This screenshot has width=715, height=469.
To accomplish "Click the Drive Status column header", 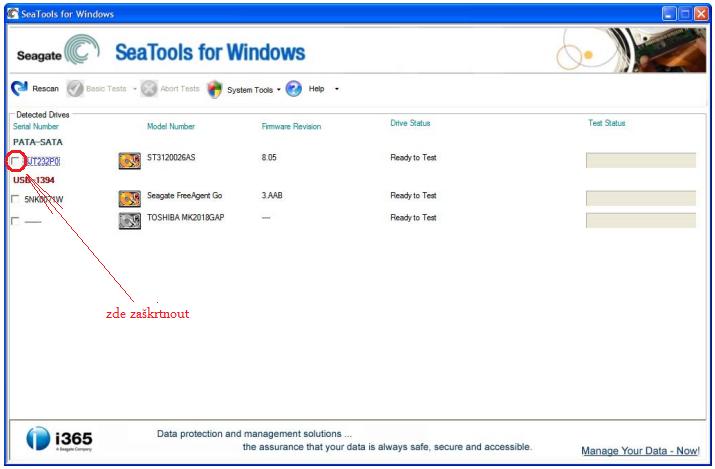I will point(410,123).
